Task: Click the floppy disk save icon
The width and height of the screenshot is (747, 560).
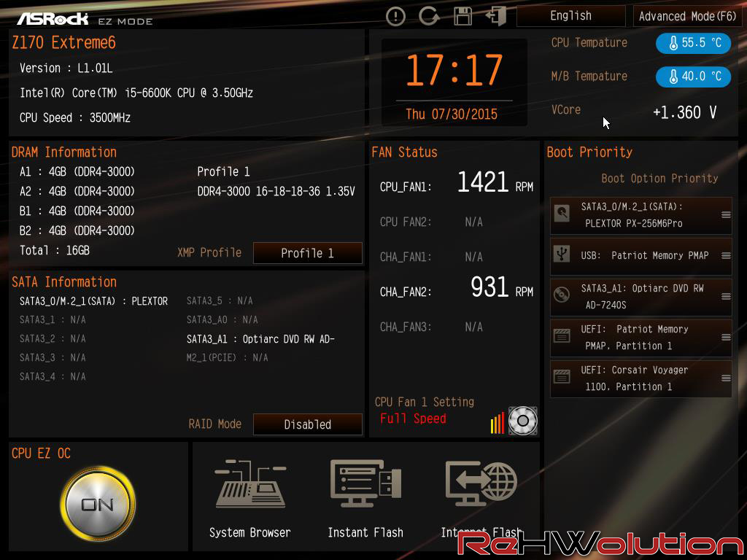Action: point(462,16)
